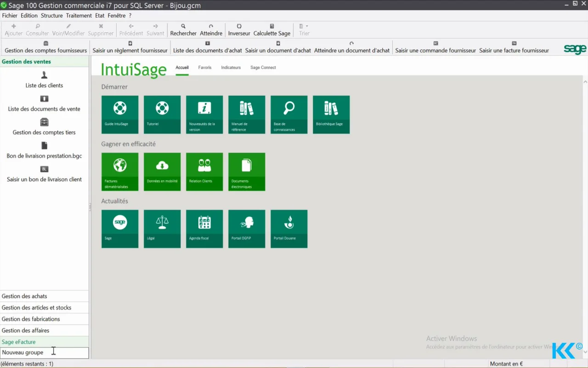Open the Agenda fiscal tile
The height and width of the screenshot is (368, 588).
pos(204,229)
